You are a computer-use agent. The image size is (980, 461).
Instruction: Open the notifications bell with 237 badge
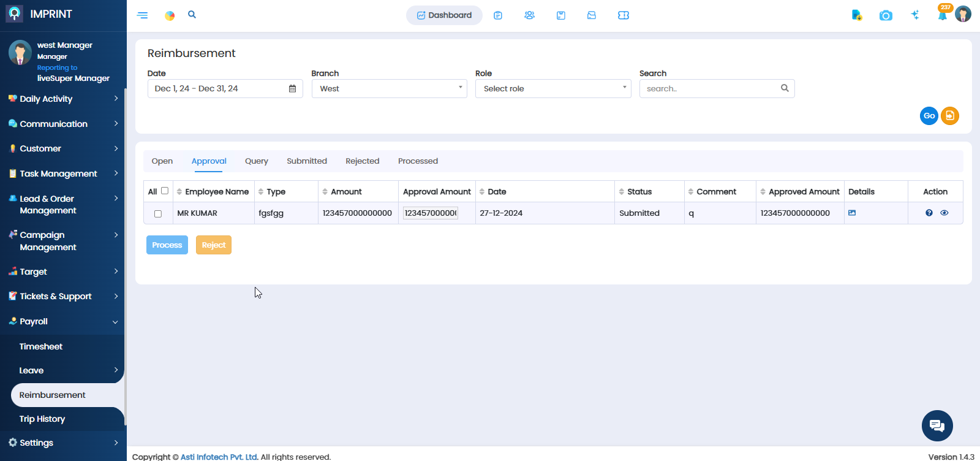943,14
